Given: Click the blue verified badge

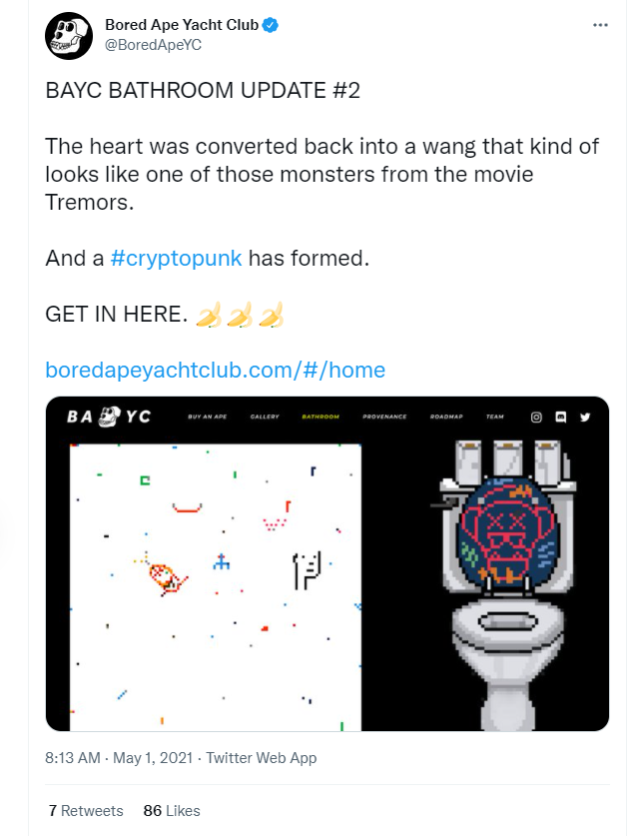Looking at the screenshot, I should (271, 24).
